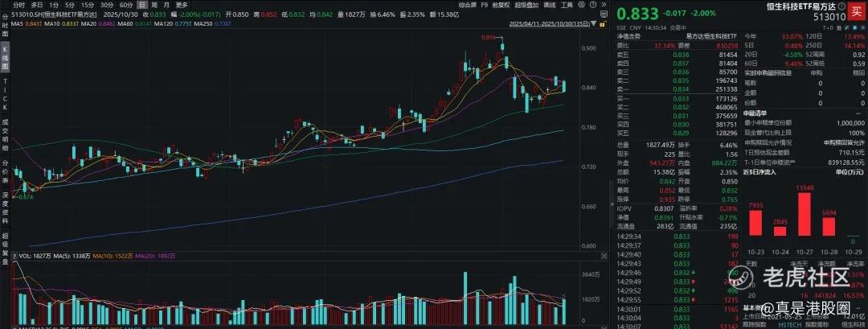
Task: Open 超级复盘 super review in sidebar
Action: (5, 249)
